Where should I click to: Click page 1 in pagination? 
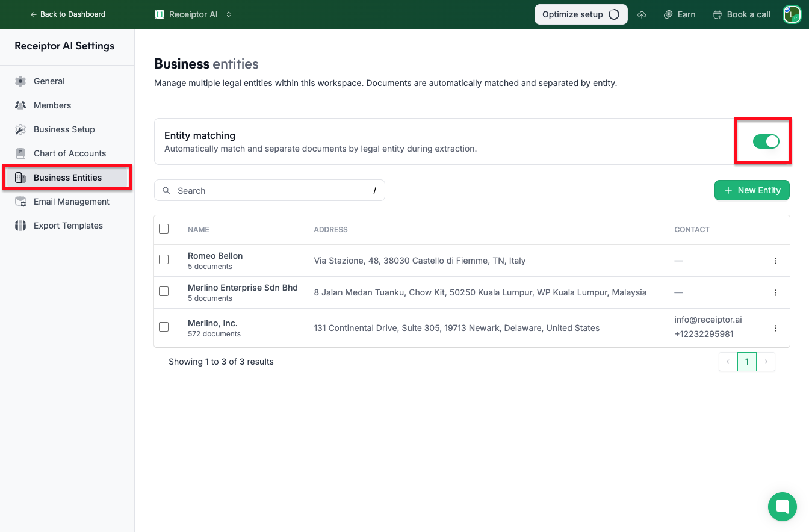pos(747,362)
